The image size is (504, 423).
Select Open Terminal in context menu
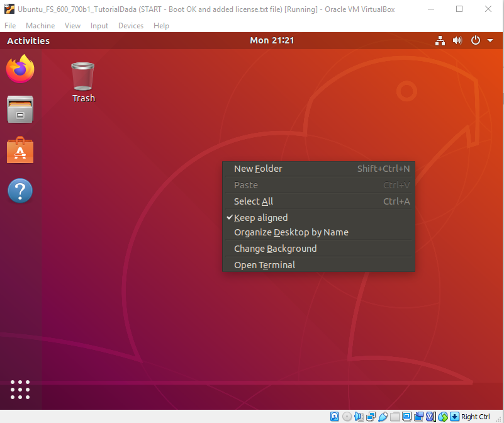point(264,265)
